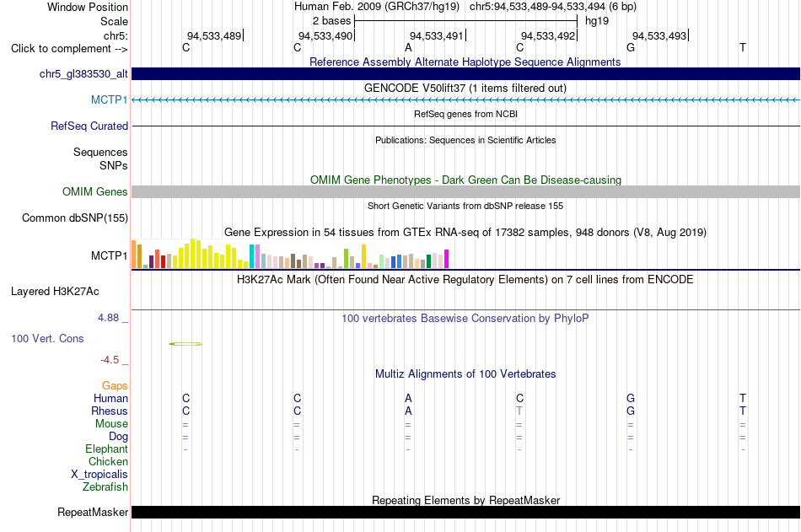The image size is (801, 532).
Task: Click the MCTP1 GTEx track label
Action: tap(110, 255)
